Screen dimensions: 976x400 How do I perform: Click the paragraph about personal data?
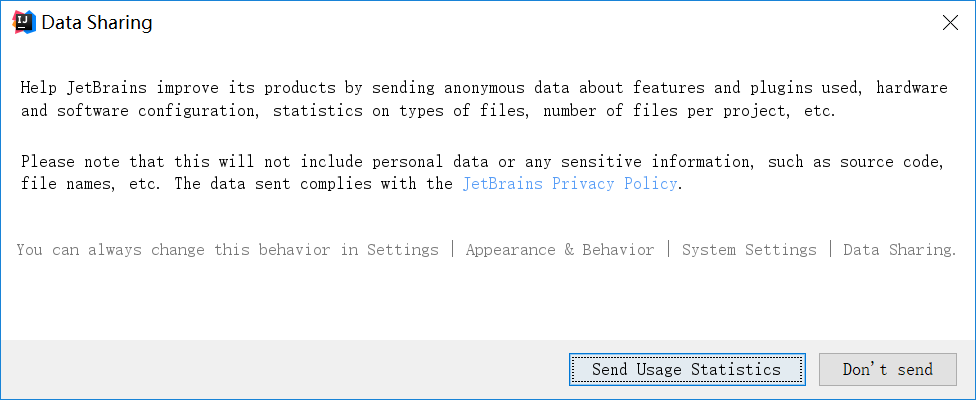(482, 173)
